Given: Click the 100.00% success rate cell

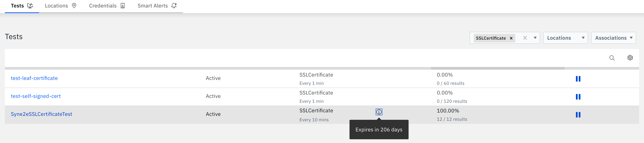Looking at the screenshot, I should tap(448, 111).
